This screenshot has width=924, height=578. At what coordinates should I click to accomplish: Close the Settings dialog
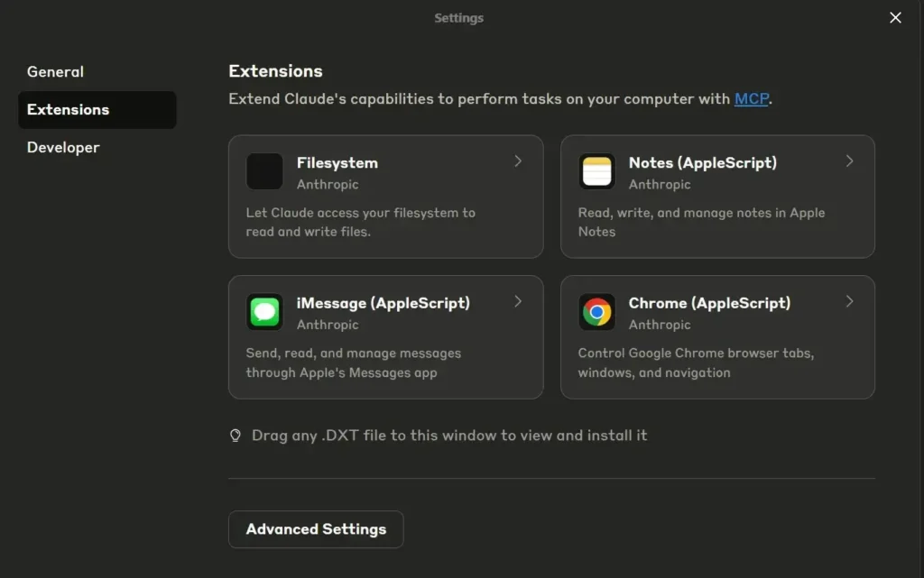click(895, 18)
